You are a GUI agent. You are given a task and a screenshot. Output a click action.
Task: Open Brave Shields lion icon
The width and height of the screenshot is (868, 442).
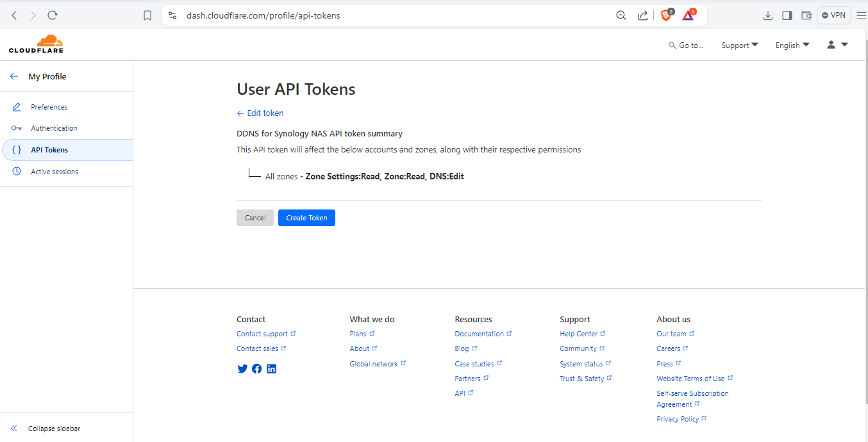click(667, 15)
